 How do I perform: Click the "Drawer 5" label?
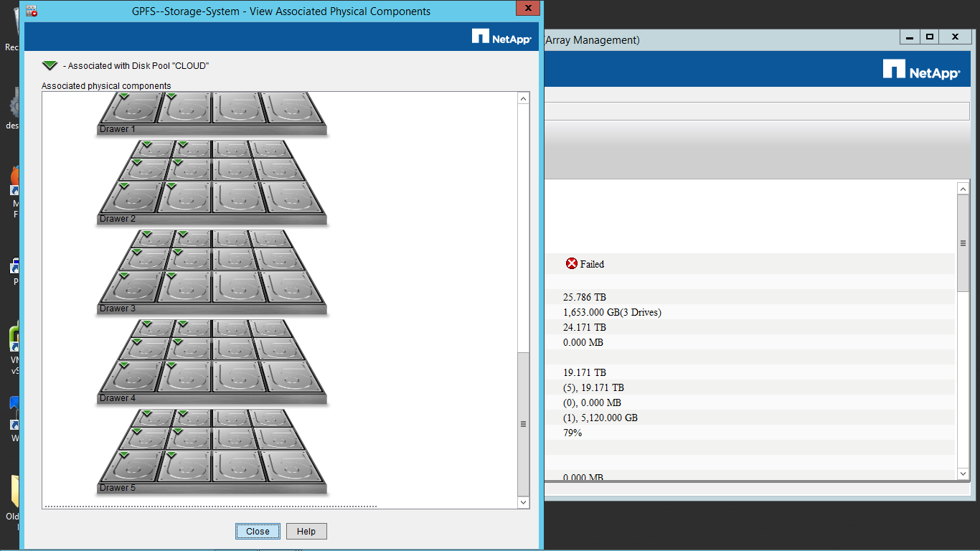(x=118, y=488)
